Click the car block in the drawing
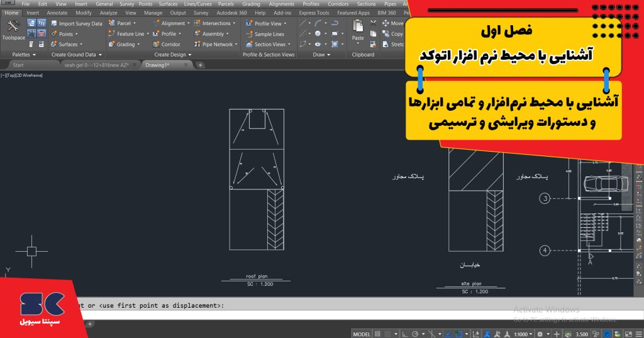Image resolution: width=644 pixels, height=338 pixels. coord(606,183)
